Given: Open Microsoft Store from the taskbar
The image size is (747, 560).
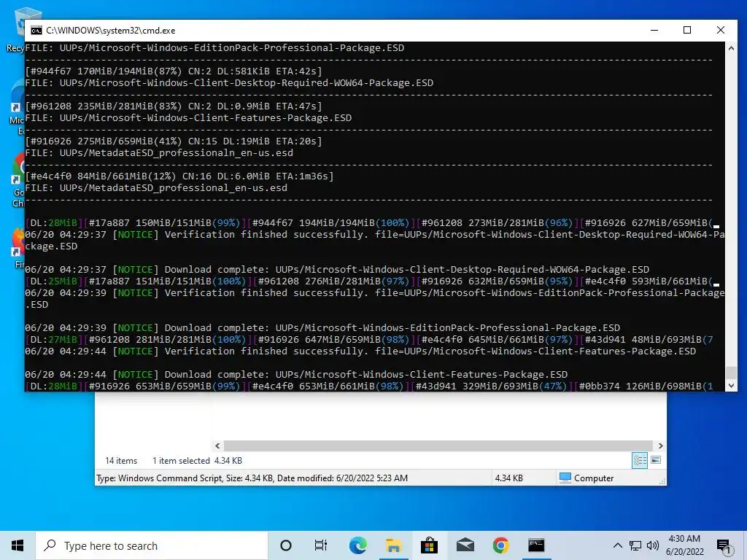Looking at the screenshot, I should tap(429, 545).
